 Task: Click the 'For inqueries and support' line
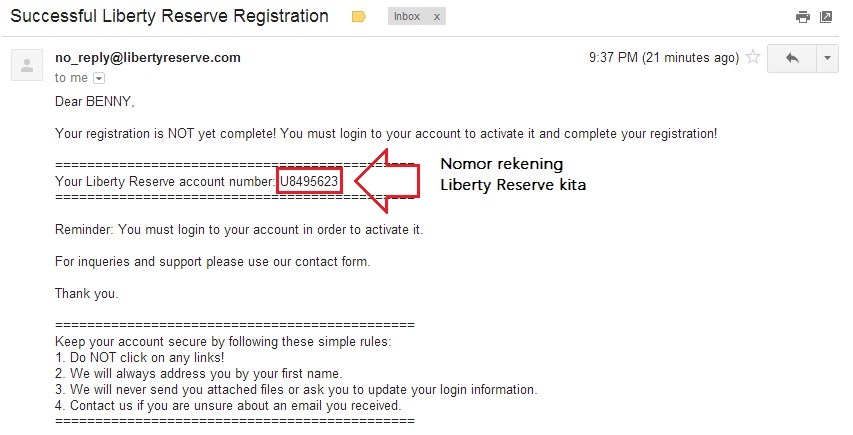pyautogui.click(x=212, y=261)
